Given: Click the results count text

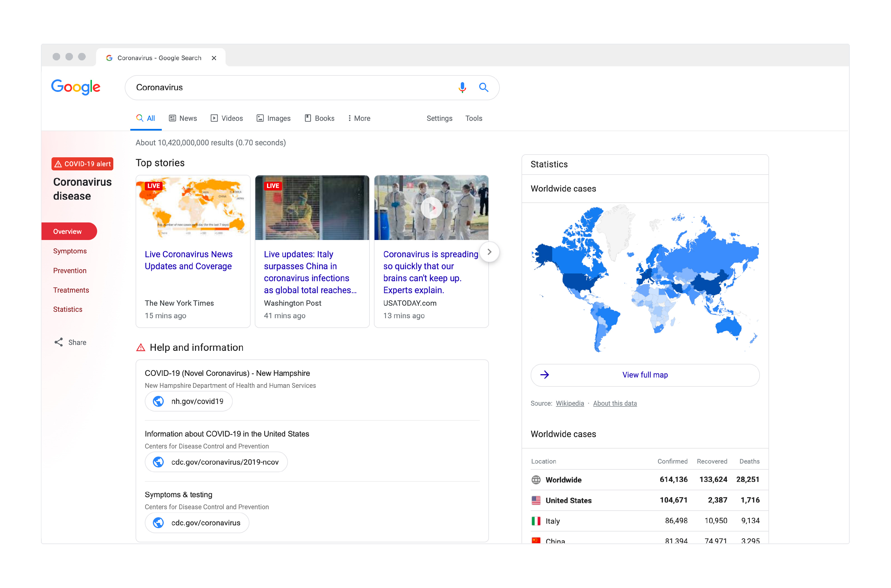Looking at the screenshot, I should pos(210,143).
